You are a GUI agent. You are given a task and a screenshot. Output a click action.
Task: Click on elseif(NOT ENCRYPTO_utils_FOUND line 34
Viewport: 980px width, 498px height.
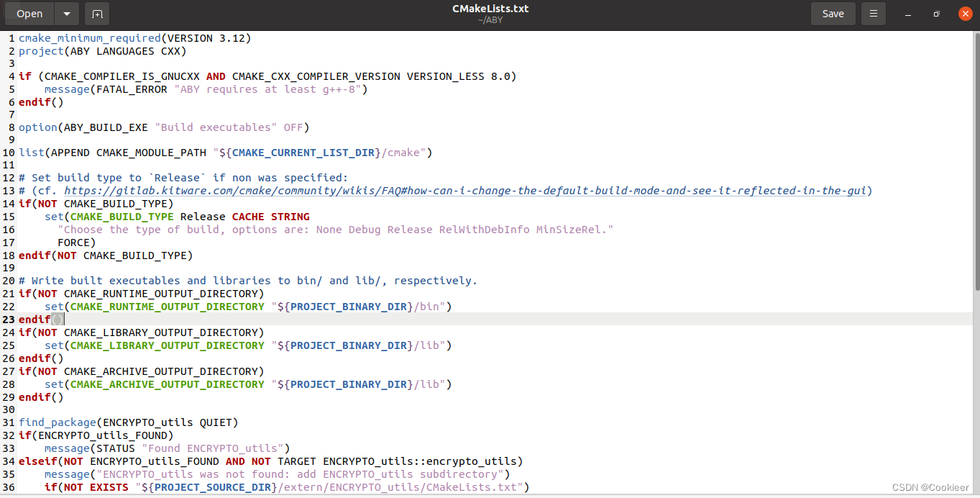(x=271, y=461)
